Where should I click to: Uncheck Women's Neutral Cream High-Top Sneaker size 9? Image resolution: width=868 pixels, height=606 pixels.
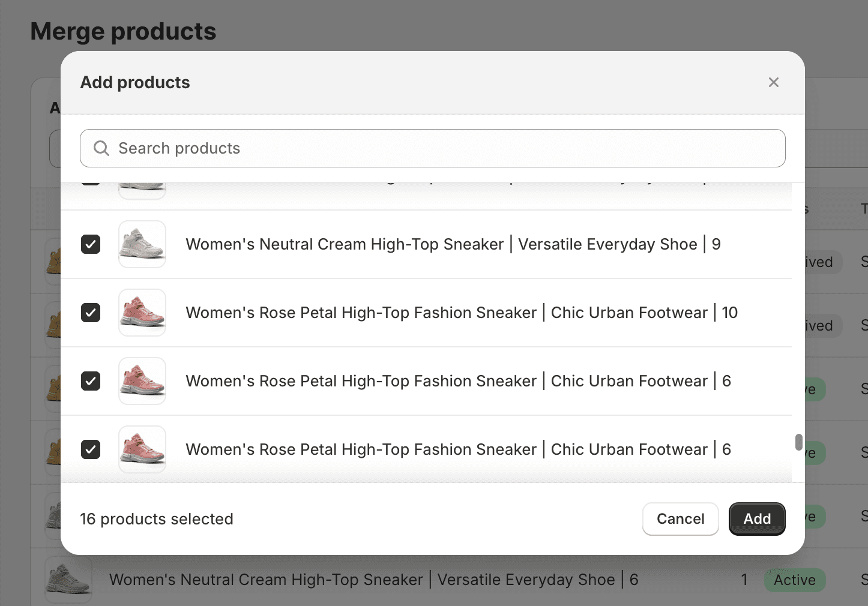pyautogui.click(x=91, y=244)
